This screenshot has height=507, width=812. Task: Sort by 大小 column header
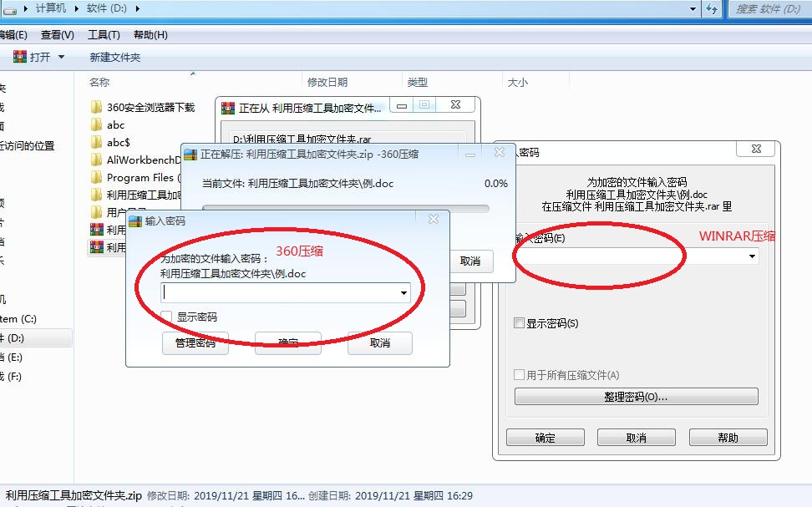point(517,83)
